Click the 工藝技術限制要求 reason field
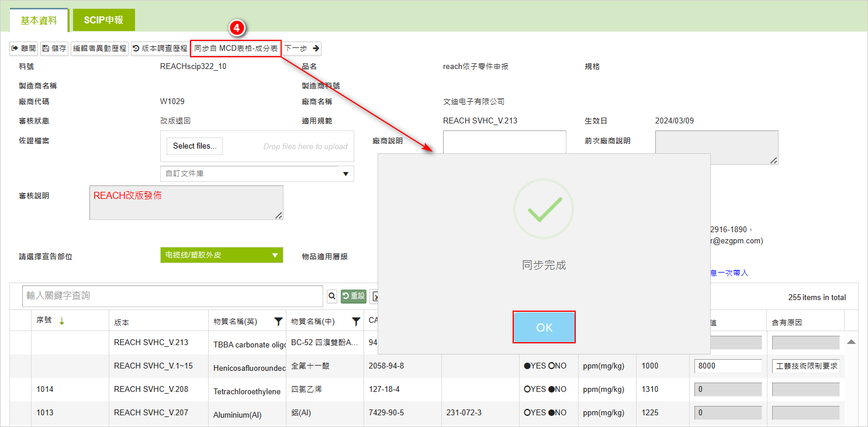This screenshot has height=427, width=868. [x=806, y=366]
